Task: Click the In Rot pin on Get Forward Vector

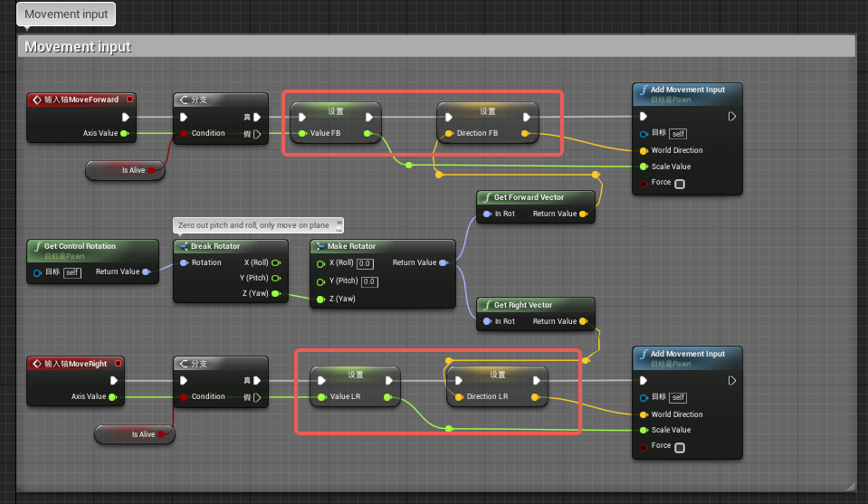Action: [x=487, y=214]
